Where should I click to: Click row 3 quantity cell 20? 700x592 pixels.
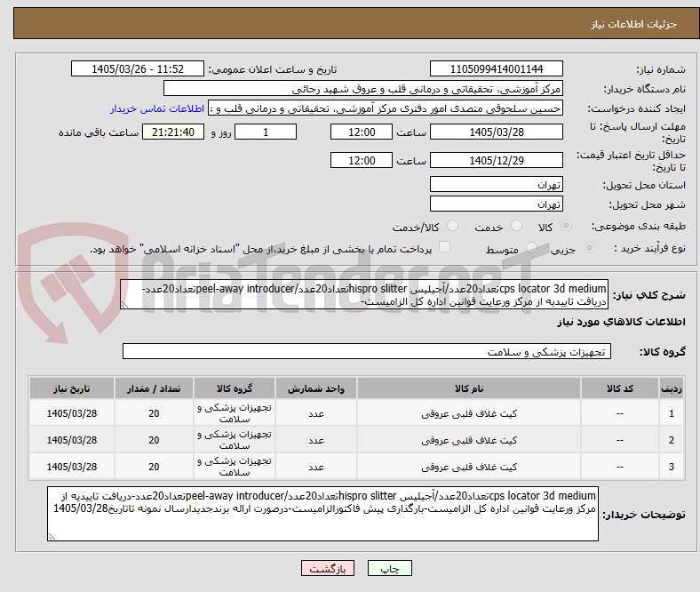coord(154,467)
